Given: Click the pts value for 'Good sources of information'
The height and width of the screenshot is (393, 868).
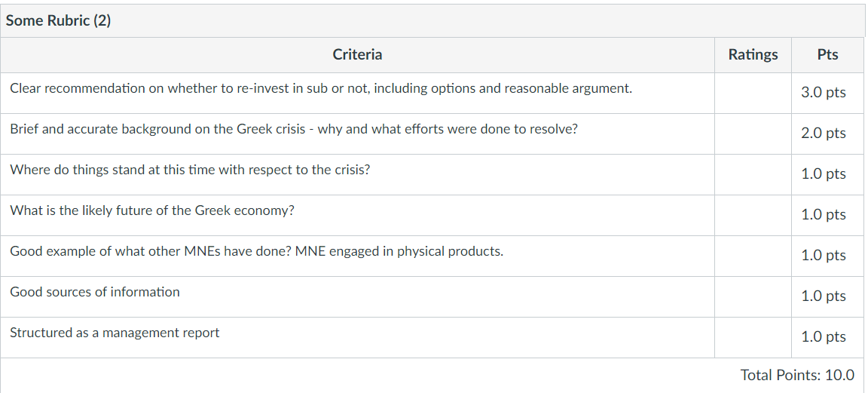Looking at the screenshot, I should pos(823,296).
